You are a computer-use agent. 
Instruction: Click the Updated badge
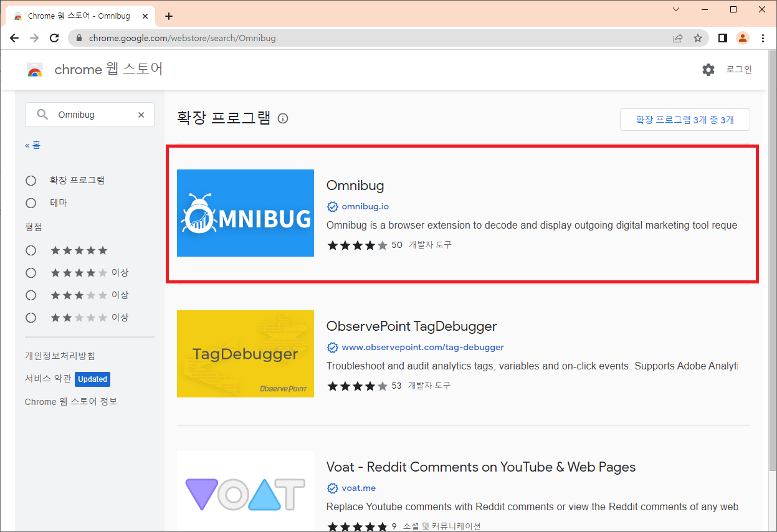pyautogui.click(x=93, y=379)
